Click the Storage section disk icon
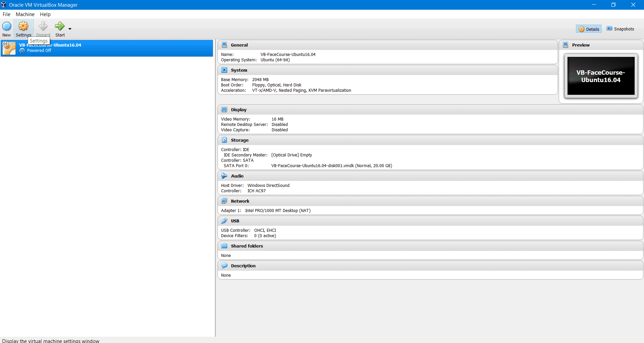 (224, 140)
